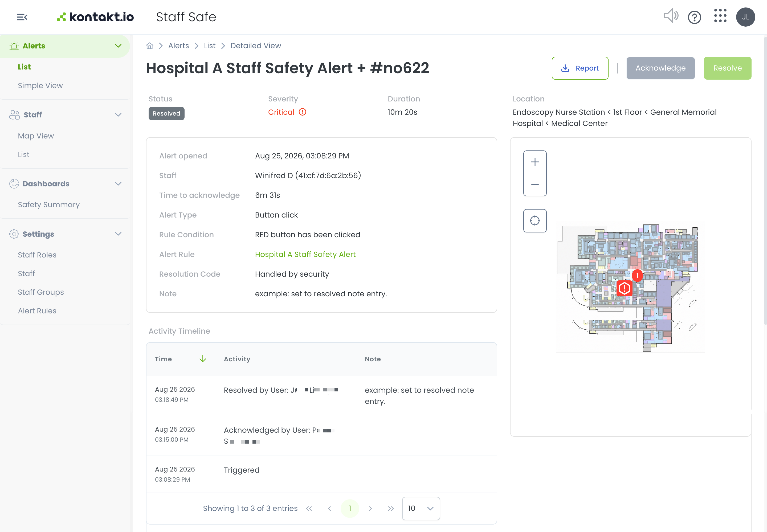Go to previous page of timeline
Screen dimensions: 767x532
pyautogui.click(x=329, y=508)
